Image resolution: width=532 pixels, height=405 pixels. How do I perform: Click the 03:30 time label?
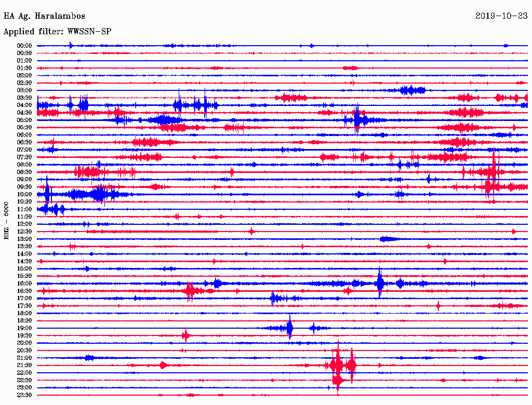coord(24,98)
